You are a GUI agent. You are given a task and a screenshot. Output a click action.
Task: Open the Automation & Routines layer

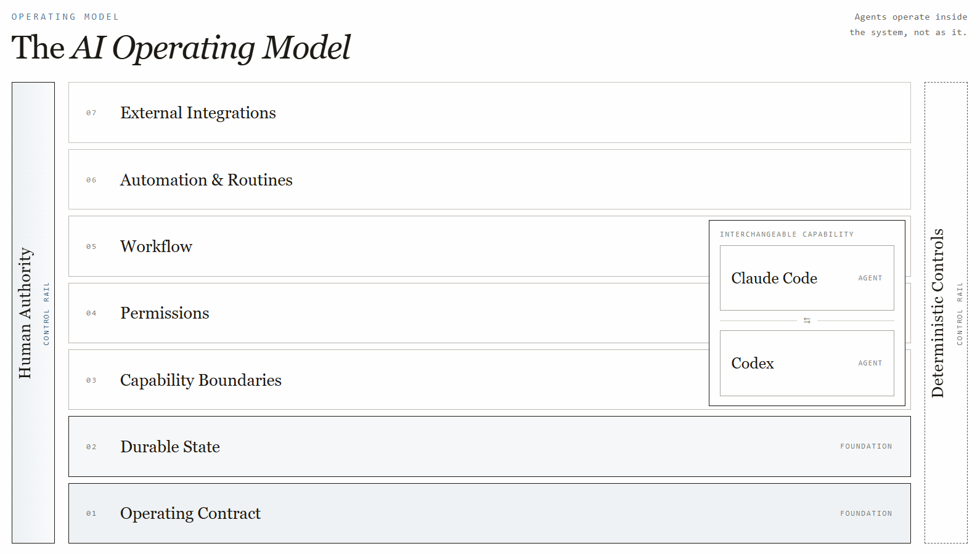coord(489,179)
